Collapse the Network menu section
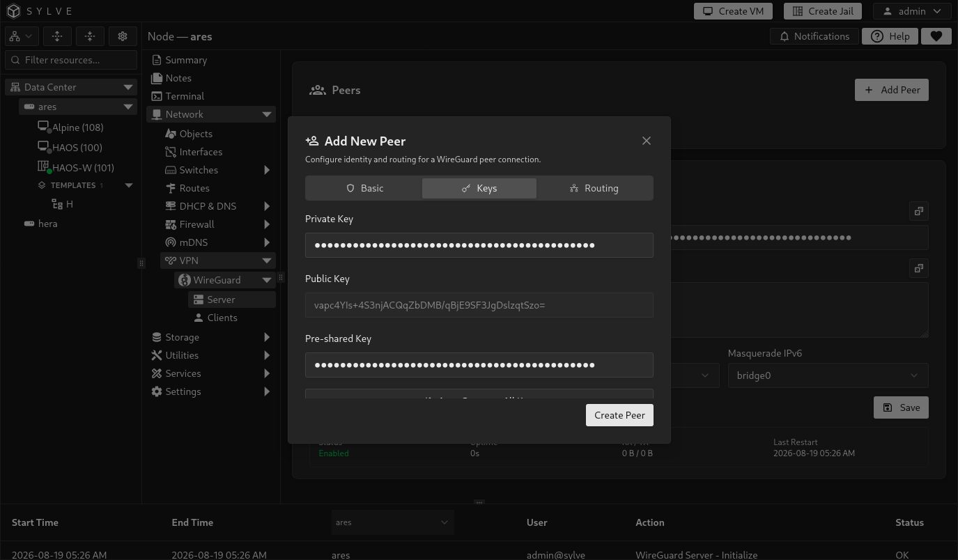This screenshot has width=958, height=560. 267,114
